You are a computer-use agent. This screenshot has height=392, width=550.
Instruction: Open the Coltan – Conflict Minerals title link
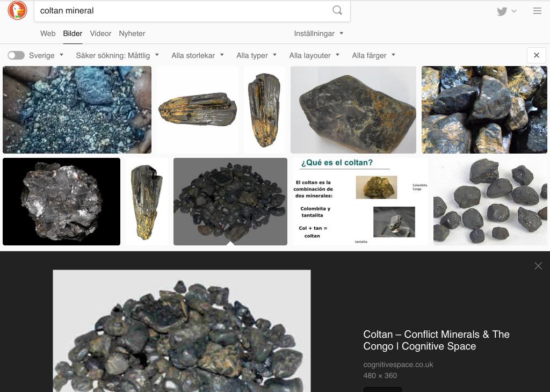click(x=436, y=340)
